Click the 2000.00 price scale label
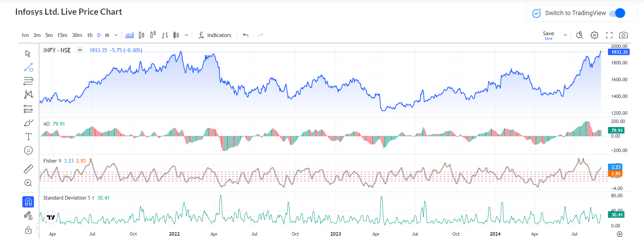644x239 pixels. click(x=619, y=46)
